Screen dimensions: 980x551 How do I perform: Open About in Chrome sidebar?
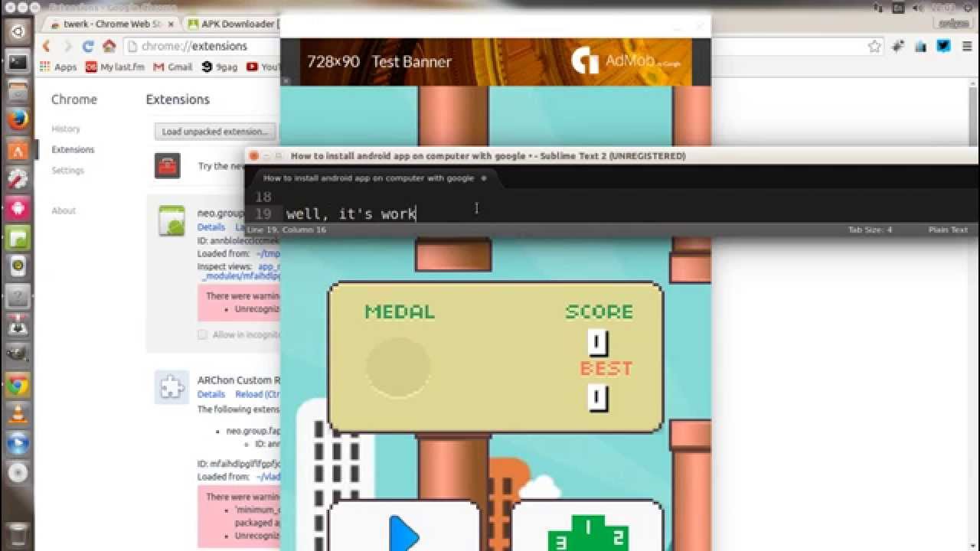[64, 210]
